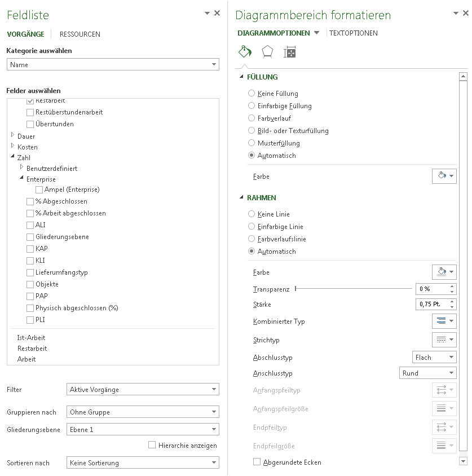Open the Abschlusstyp Flach dropdown

(x=434, y=357)
